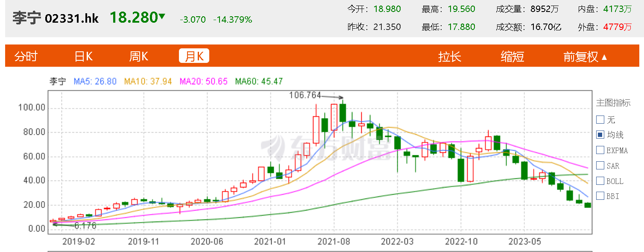
Task: Click the 2019-11 date axis label
Action: pyautogui.click(x=144, y=241)
